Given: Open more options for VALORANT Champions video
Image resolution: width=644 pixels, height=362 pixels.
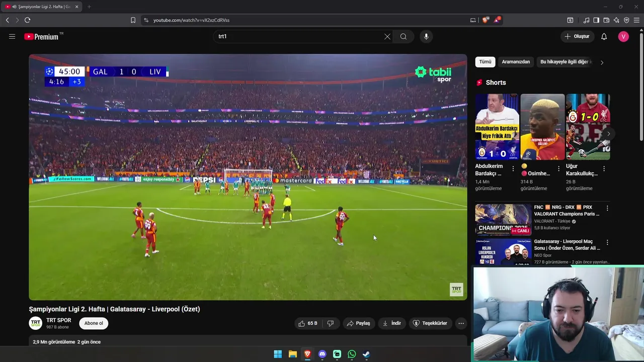Looking at the screenshot, I should point(607,208).
